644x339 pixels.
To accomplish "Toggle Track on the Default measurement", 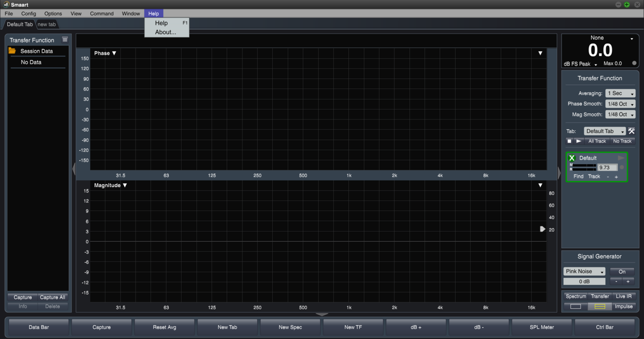I will pyautogui.click(x=594, y=176).
